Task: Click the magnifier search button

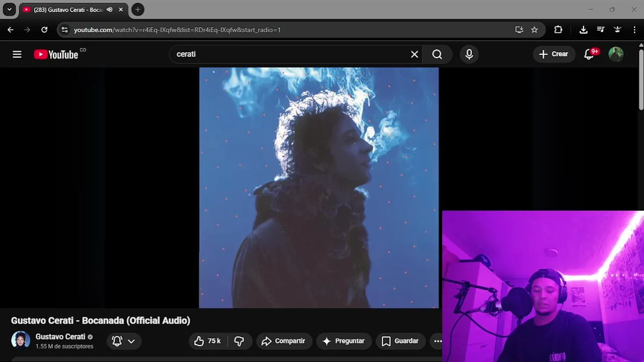Action: click(437, 54)
